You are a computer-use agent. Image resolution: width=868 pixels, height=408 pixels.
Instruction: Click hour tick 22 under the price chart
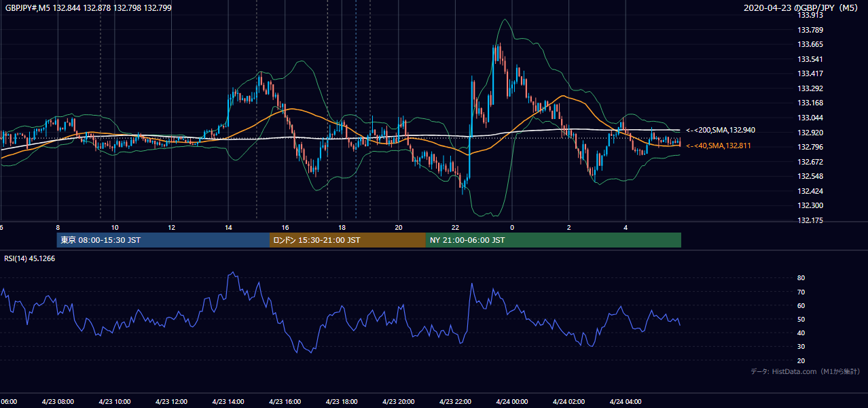pos(455,228)
